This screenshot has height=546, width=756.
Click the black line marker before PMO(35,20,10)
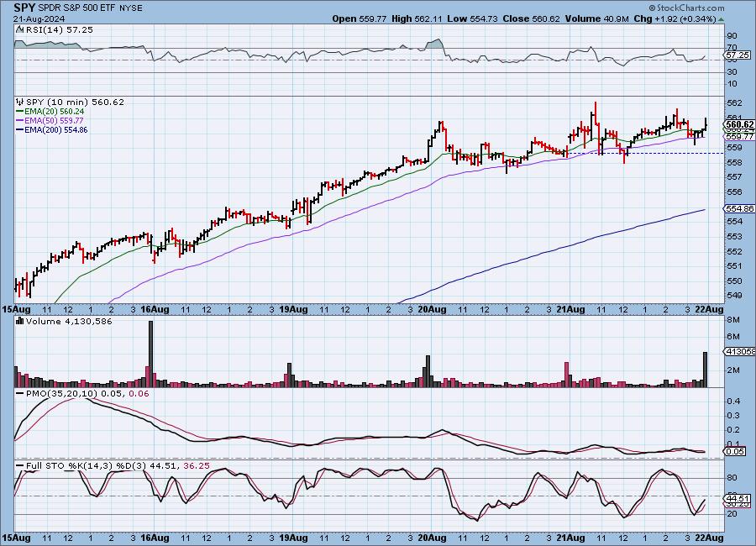20,394
